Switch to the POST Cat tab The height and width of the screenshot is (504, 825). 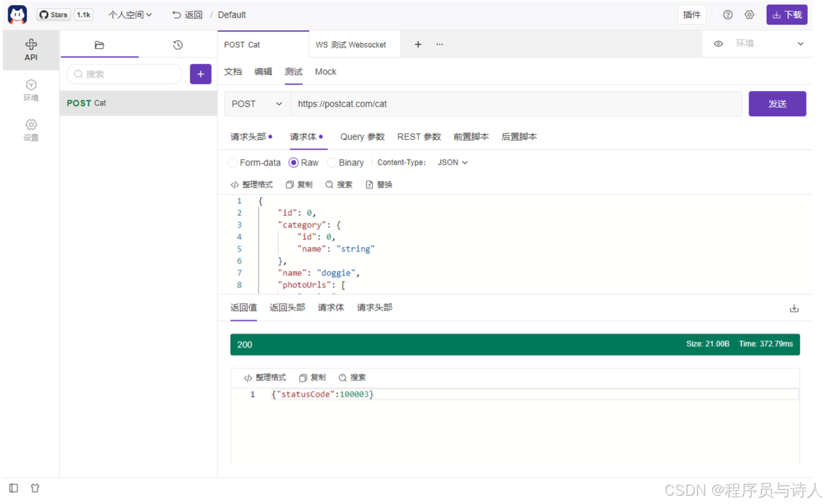(x=263, y=44)
